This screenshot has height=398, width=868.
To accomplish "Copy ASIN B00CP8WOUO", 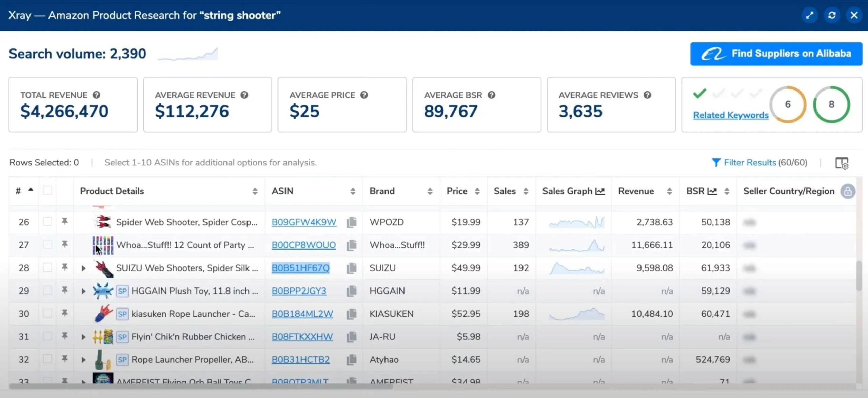I will [x=352, y=245].
